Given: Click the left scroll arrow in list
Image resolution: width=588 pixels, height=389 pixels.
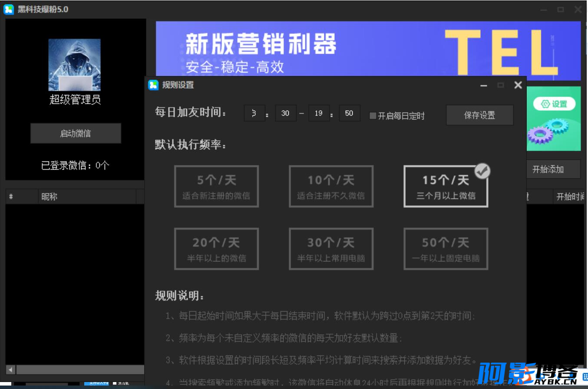Looking at the screenshot, I should pyautogui.click(x=10, y=369).
